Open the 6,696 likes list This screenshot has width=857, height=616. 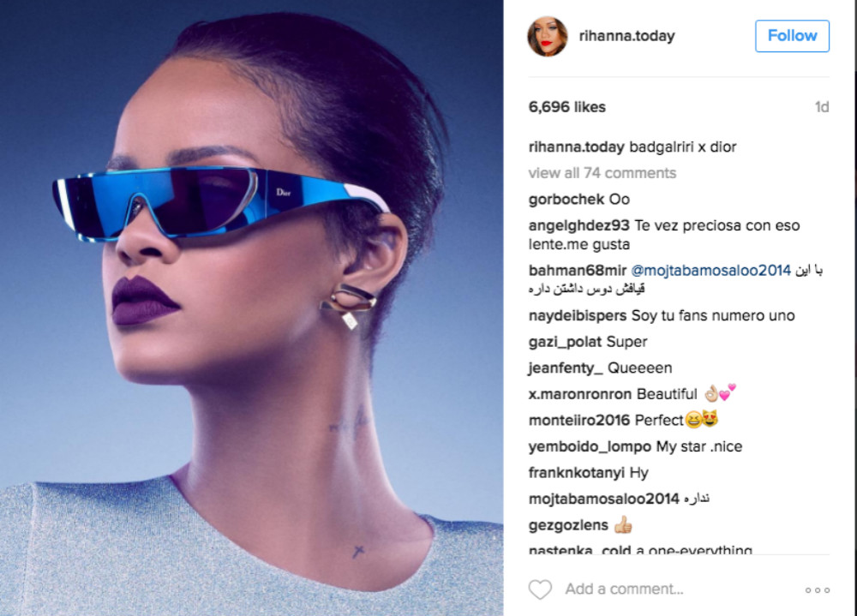click(566, 106)
